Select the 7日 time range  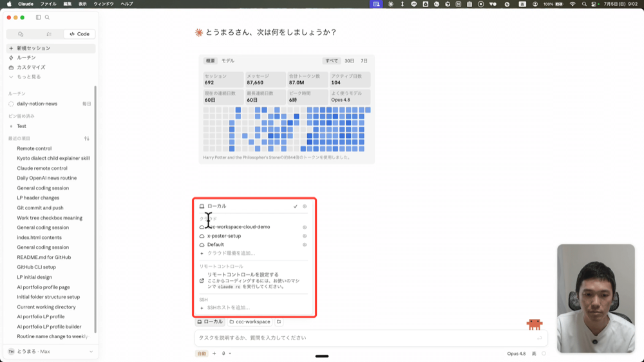click(364, 61)
